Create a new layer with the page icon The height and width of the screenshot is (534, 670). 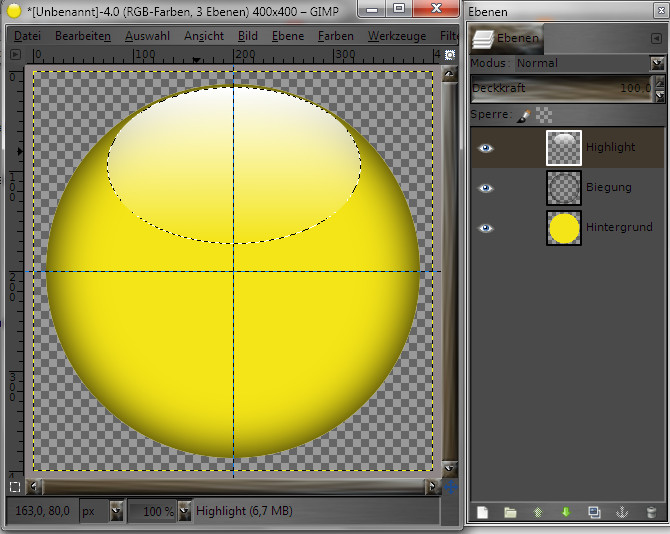(x=482, y=512)
